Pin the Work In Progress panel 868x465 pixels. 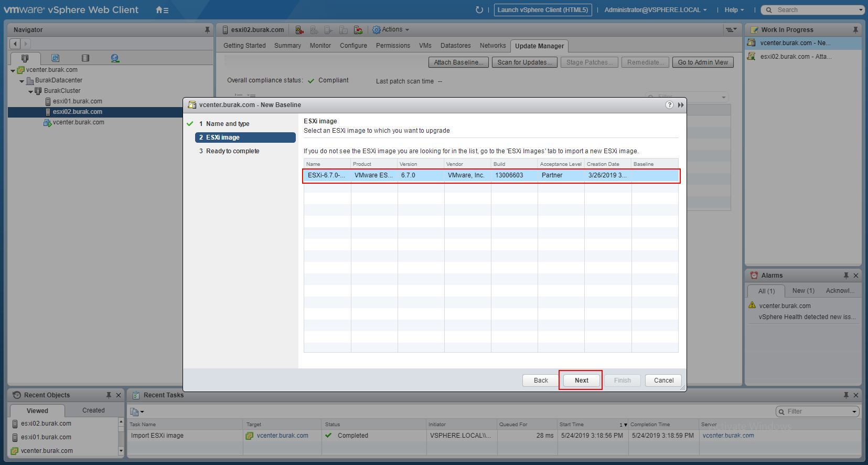pyautogui.click(x=855, y=30)
